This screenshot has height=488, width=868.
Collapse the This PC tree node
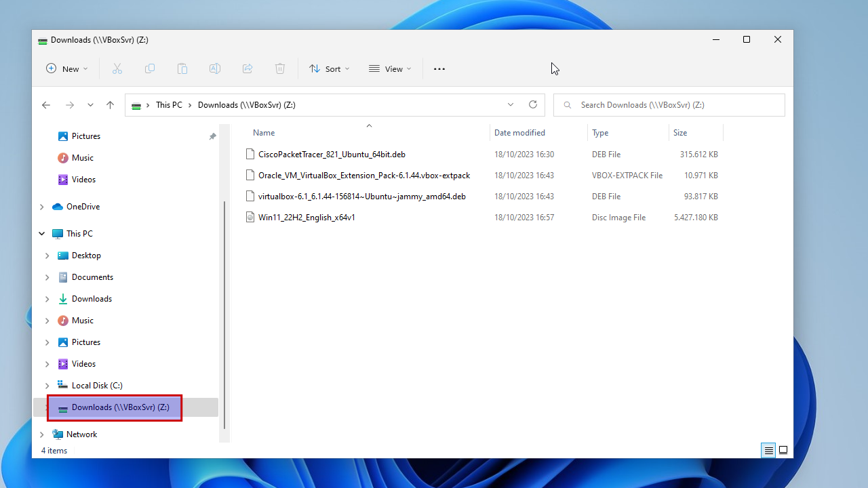click(42, 234)
